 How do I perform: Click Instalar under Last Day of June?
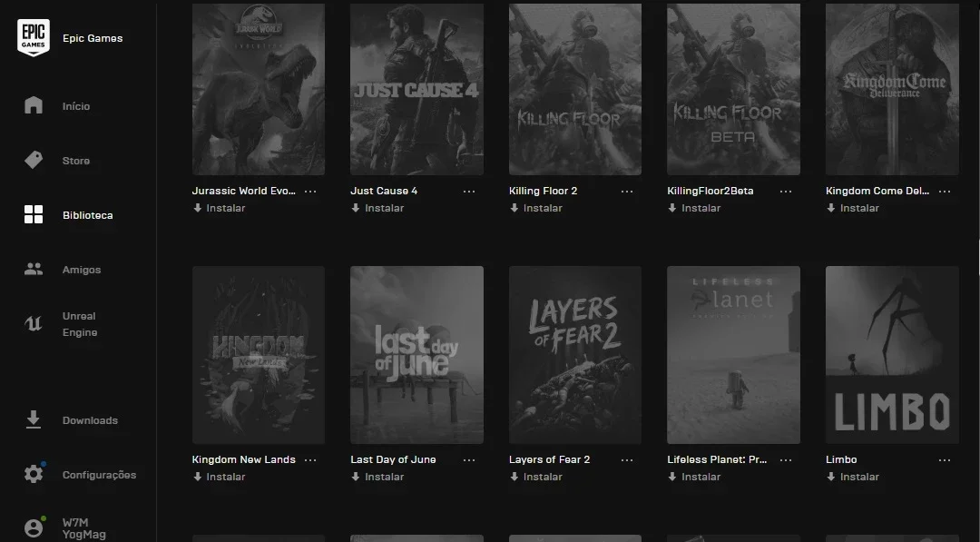coord(385,477)
